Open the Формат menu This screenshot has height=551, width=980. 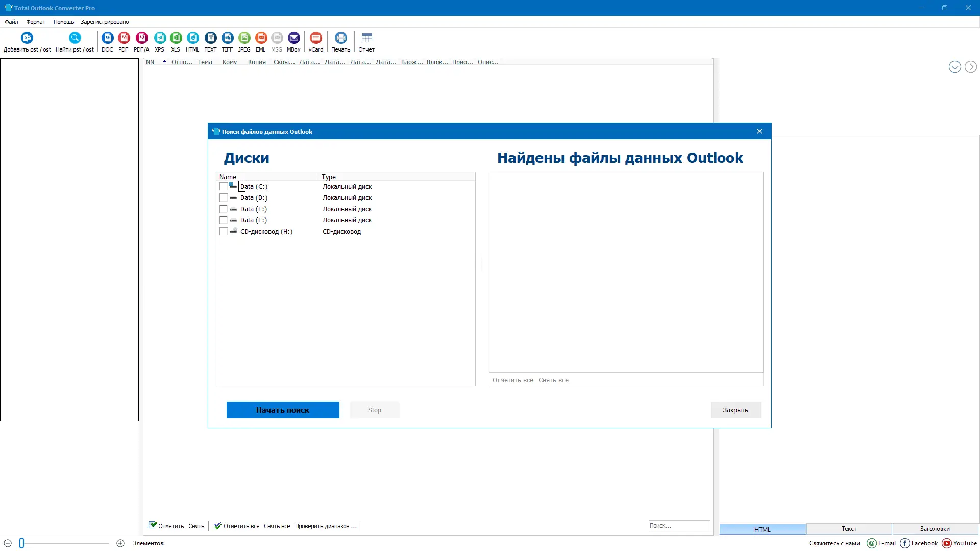tap(36, 22)
